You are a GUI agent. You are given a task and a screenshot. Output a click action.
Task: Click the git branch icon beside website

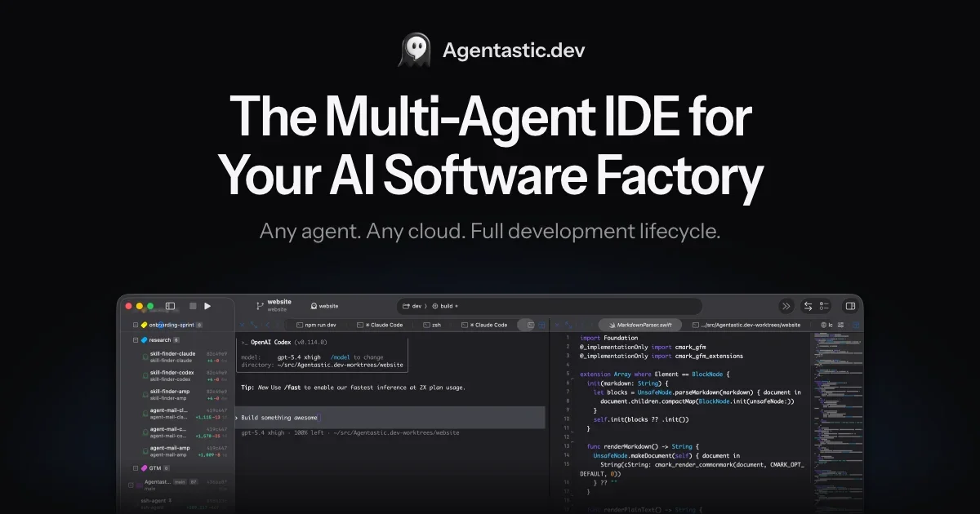click(260, 306)
